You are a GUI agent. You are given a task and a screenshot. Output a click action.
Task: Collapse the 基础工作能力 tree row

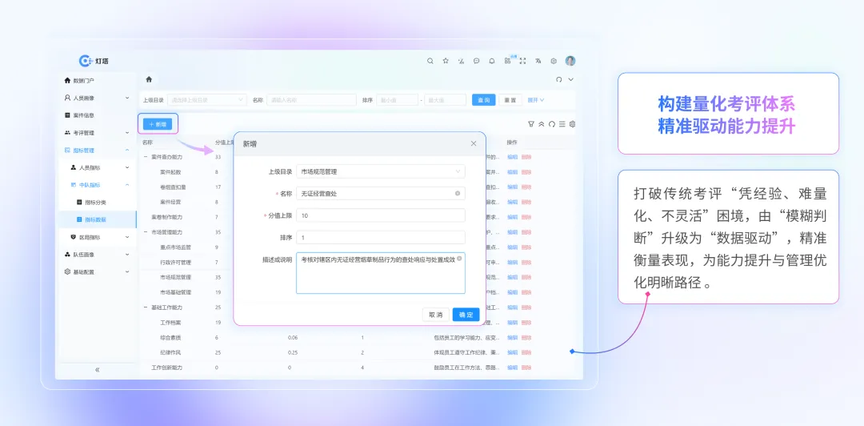145,307
